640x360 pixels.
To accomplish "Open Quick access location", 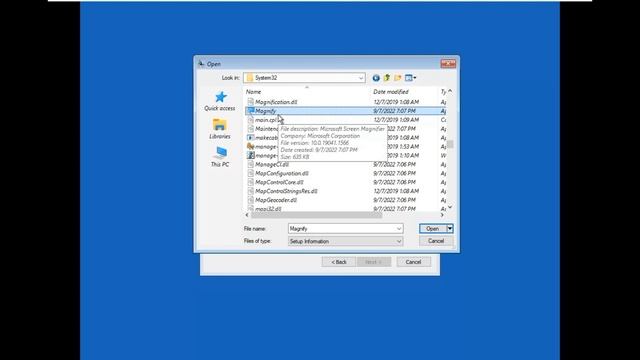I will click(220, 101).
